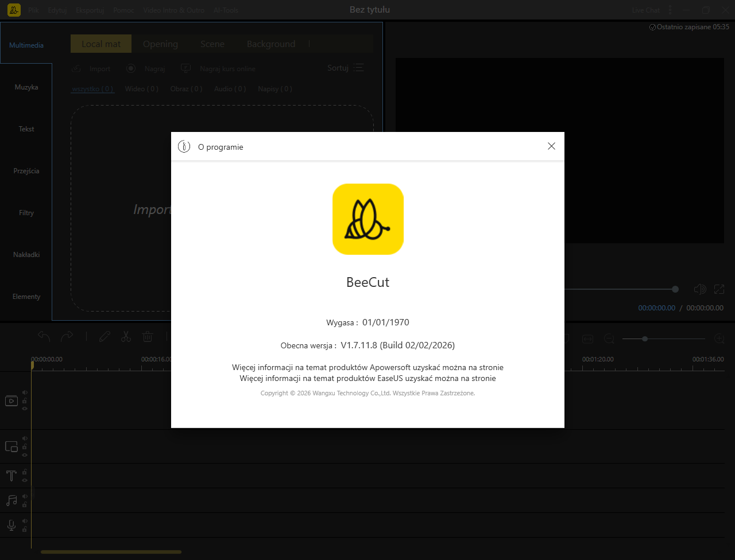Viewport: 735px width, 560px height.
Task: Open the AI-Tools menu
Action: tap(225, 10)
